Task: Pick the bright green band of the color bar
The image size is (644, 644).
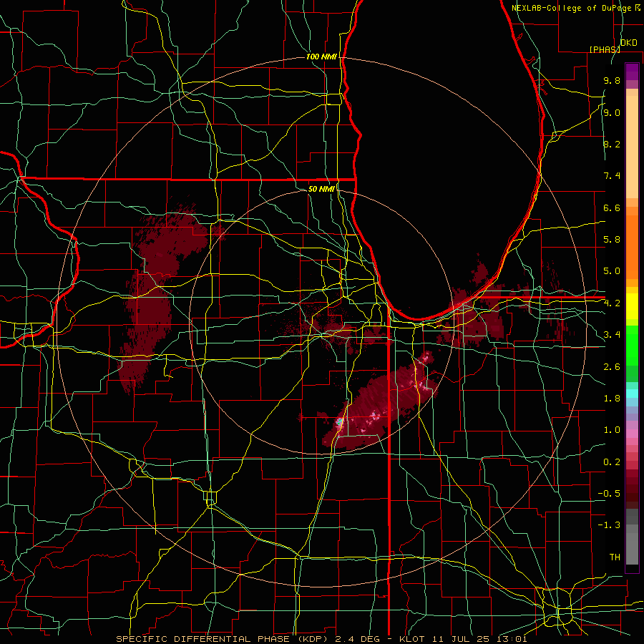Action: [x=632, y=345]
